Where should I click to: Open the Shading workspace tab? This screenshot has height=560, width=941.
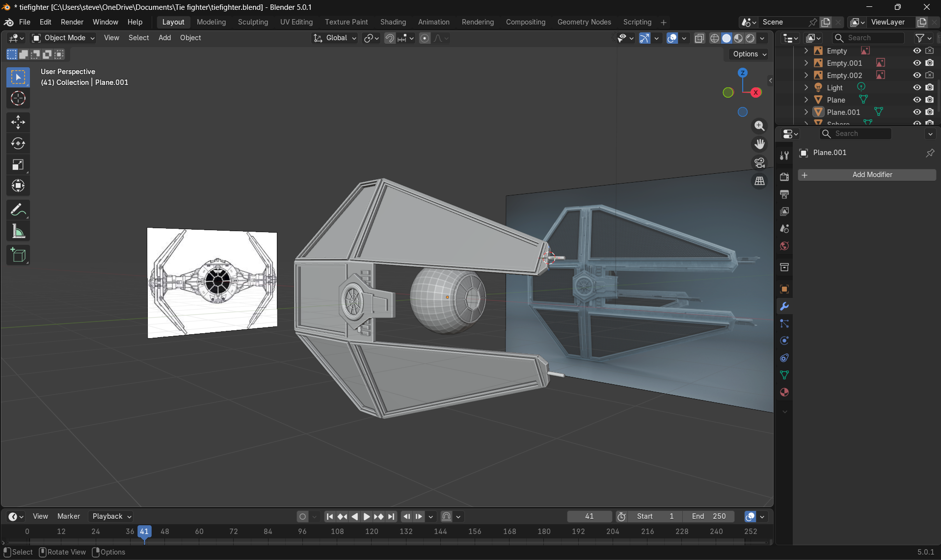393,22
